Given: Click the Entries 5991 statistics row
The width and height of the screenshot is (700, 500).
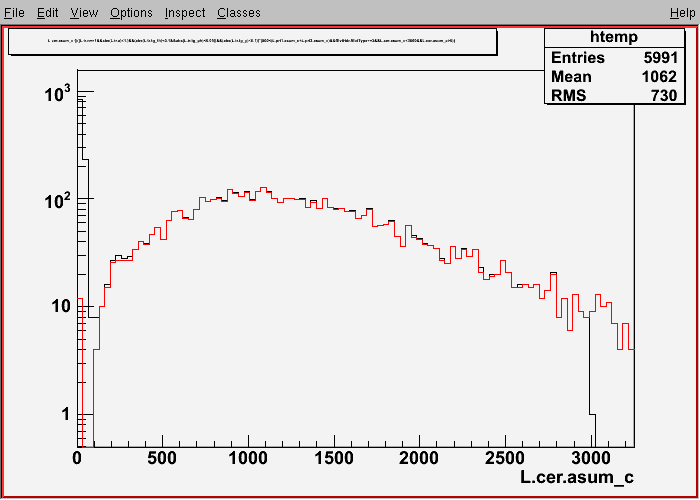Looking at the screenshot, I should click(x=614, y=58).
